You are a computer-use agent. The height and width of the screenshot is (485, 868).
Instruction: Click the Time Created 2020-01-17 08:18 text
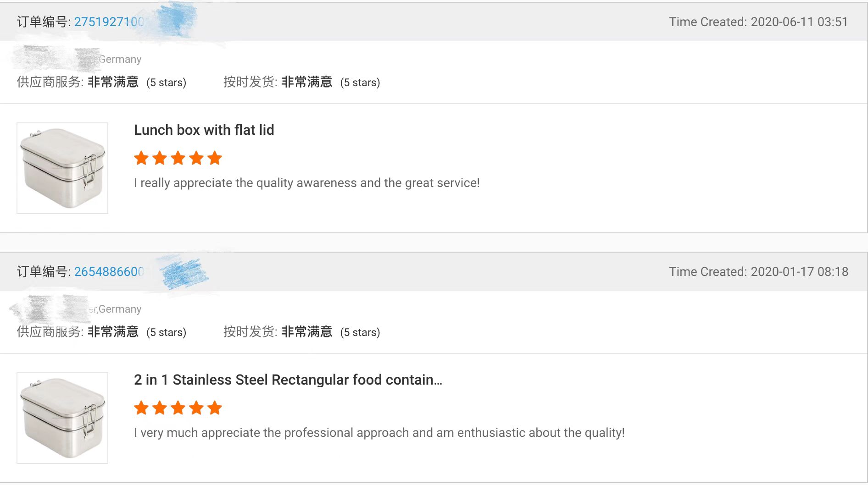tap(758, 272)
